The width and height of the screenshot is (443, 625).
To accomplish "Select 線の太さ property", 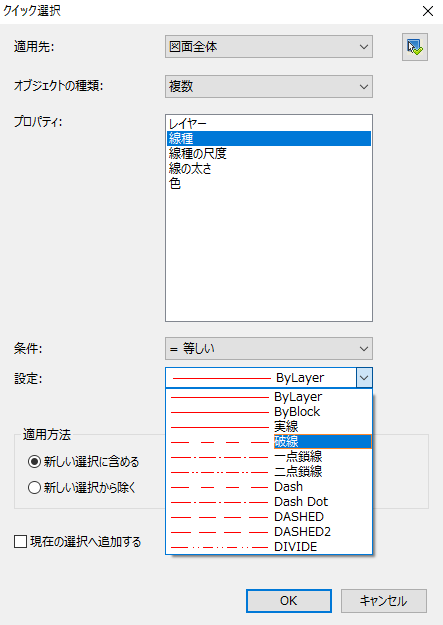I will pyautogui.click(x=269, y=169).
